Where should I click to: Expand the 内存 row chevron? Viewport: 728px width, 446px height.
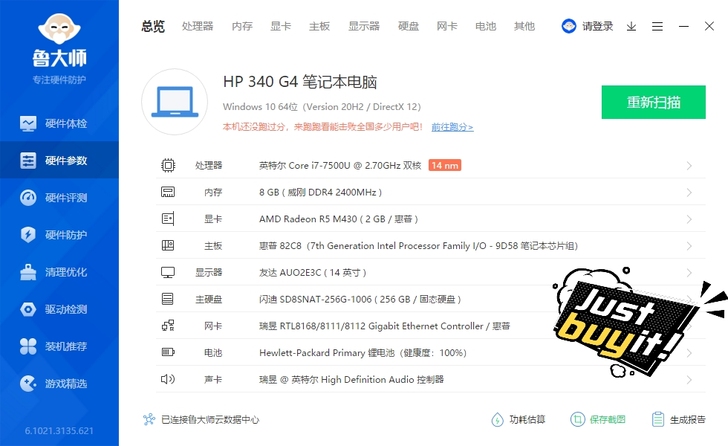point(689,193)
